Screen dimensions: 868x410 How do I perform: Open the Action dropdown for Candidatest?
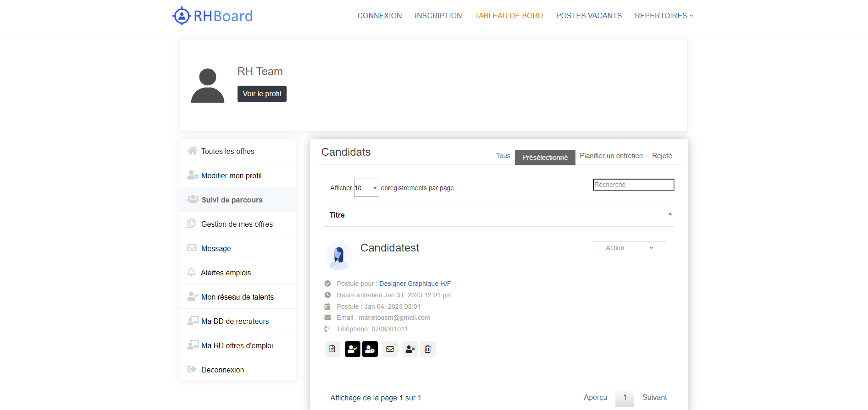tap(629, 248)
